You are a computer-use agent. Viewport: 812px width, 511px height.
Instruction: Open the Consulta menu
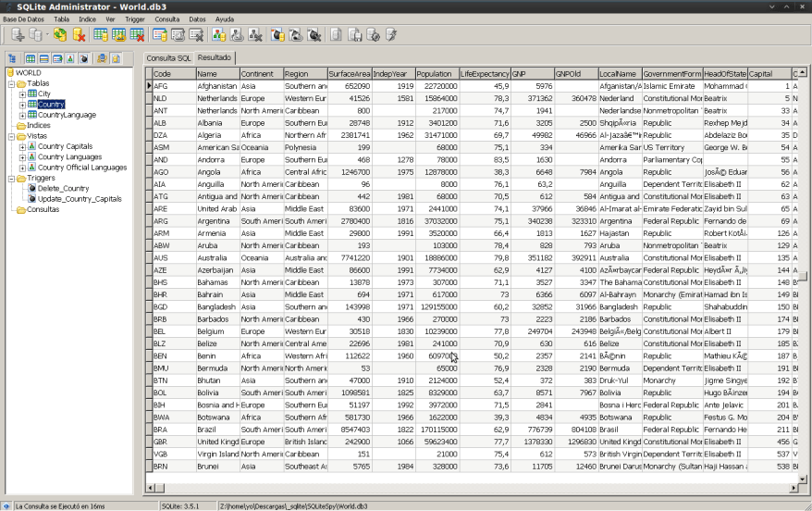(167, 19)
